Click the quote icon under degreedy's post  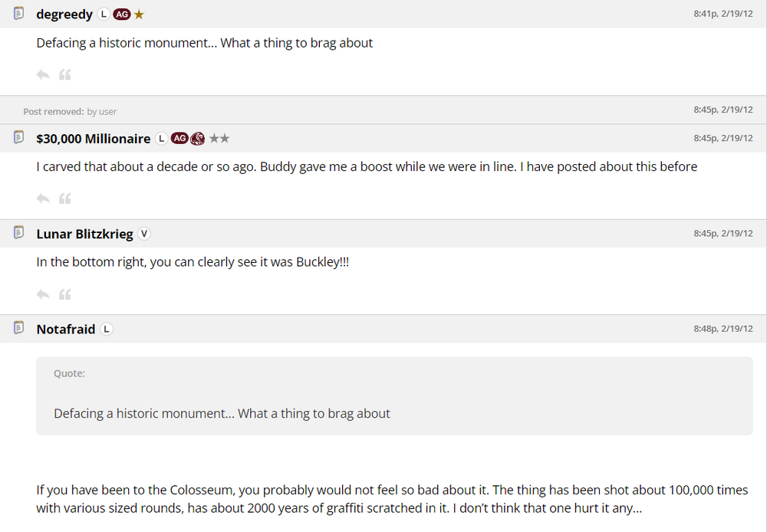[x=65, y=74]
